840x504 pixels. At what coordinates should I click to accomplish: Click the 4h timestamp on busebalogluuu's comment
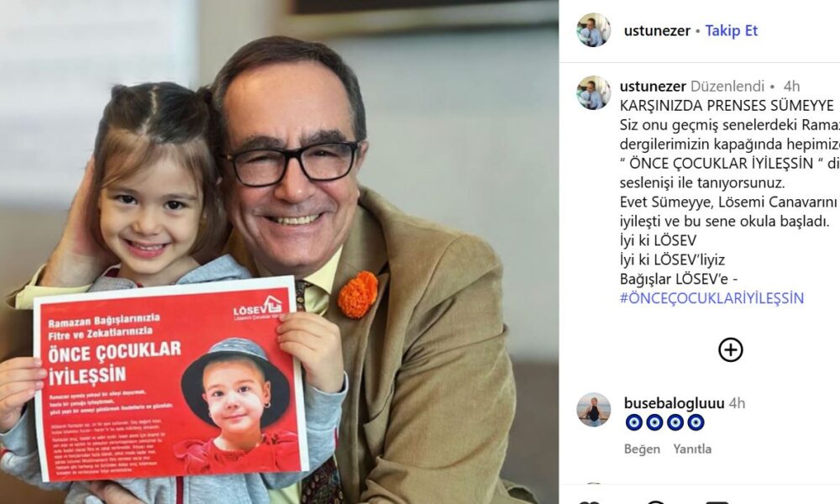(x=738, y=402)
